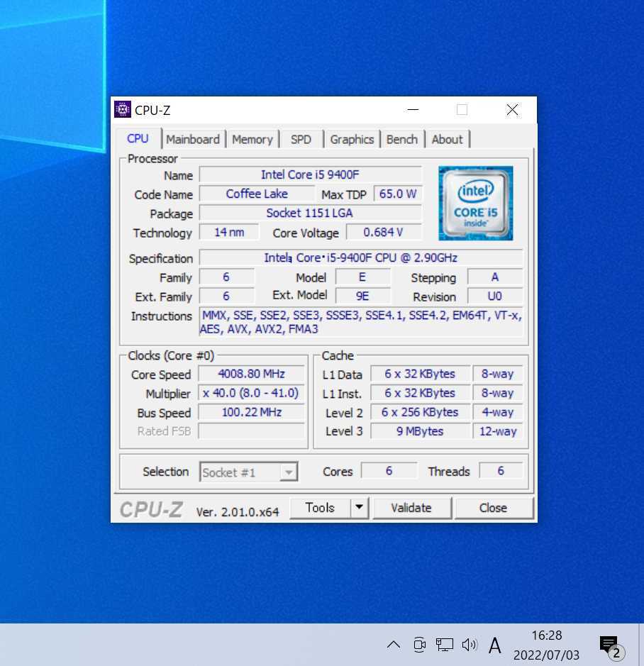Click the Instructions list MMX, SSE field

pos(361,322)
